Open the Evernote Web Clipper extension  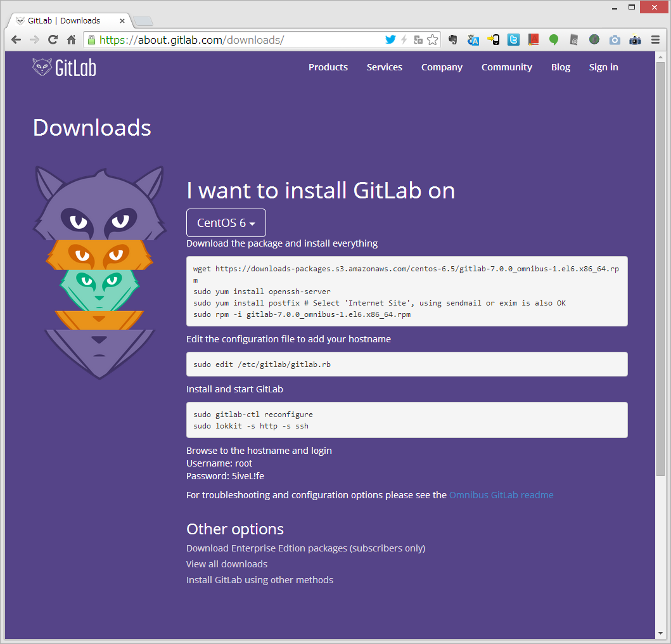pyautogui.click(x=453, y=39)
